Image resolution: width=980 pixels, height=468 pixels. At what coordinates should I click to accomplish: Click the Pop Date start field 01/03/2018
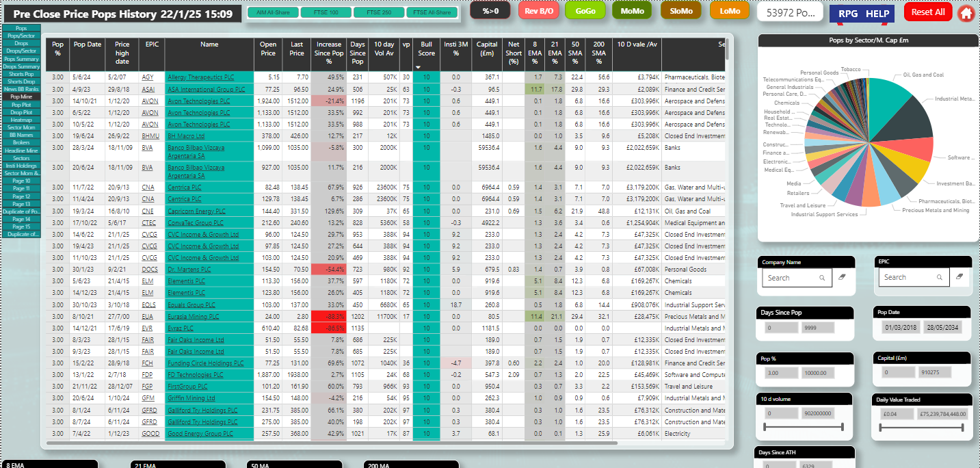pyautogui.click(x=900, y=328)
